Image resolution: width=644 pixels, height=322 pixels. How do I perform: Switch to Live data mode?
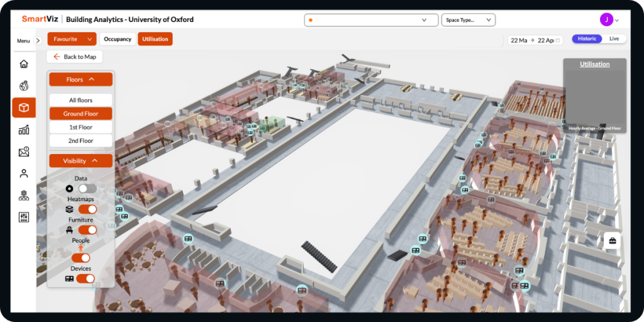coord(614,39)
